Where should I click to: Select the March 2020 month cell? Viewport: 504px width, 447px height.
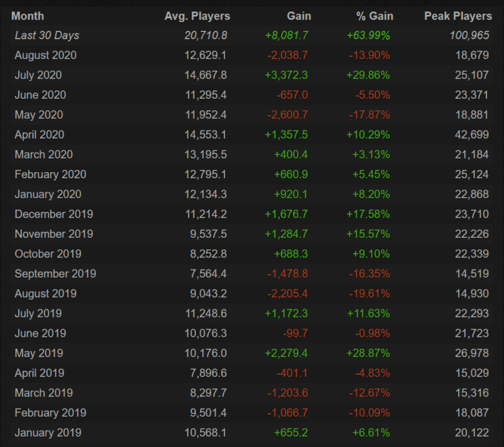point(44,155)
